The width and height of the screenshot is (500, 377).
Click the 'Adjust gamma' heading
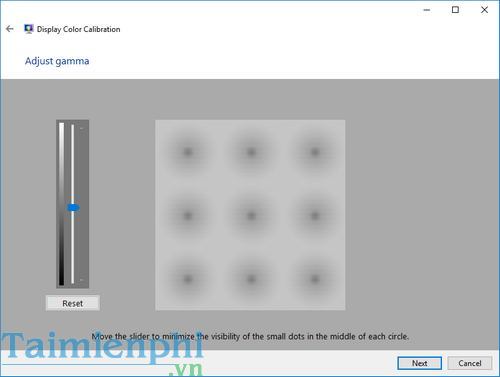[x=57, y=61]
